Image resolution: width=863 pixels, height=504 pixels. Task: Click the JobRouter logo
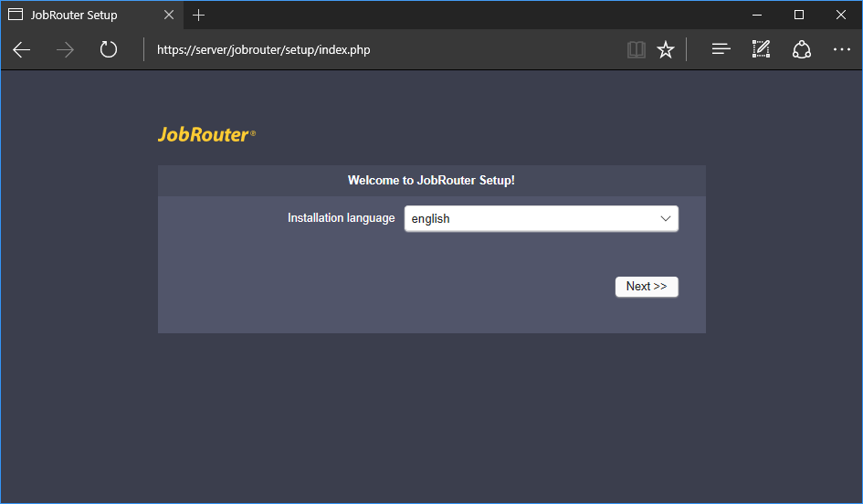[207, 135]
